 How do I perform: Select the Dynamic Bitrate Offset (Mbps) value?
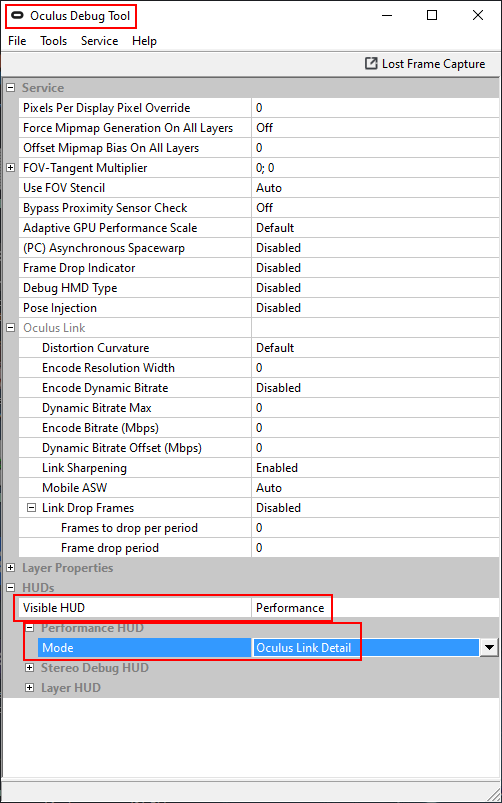(x=375, y=447)
